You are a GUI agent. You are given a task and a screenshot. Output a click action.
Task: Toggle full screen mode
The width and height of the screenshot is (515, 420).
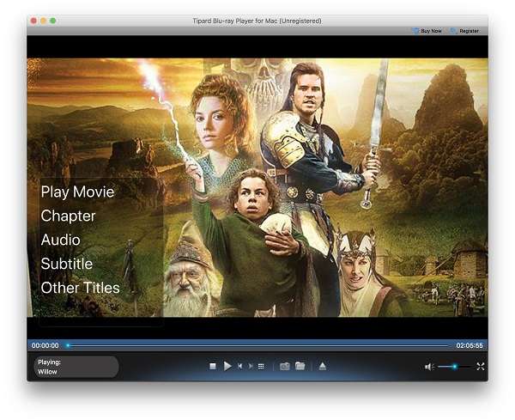click(481, 367)
